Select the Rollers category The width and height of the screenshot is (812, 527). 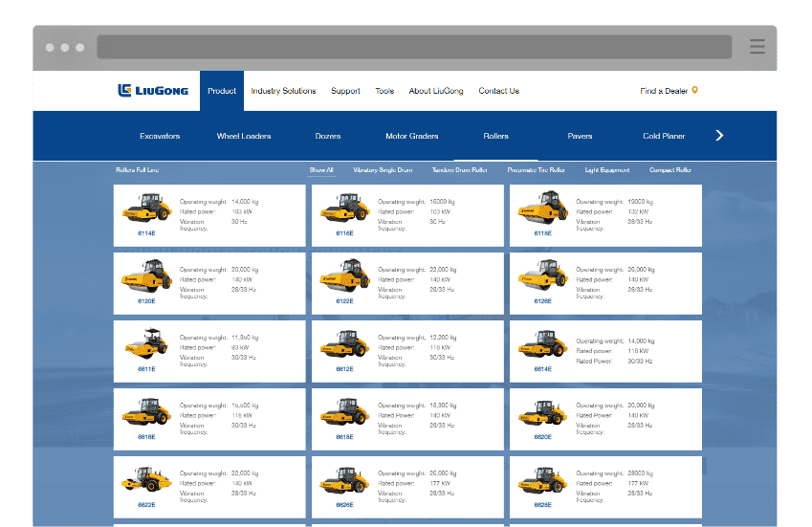(496, 136)
